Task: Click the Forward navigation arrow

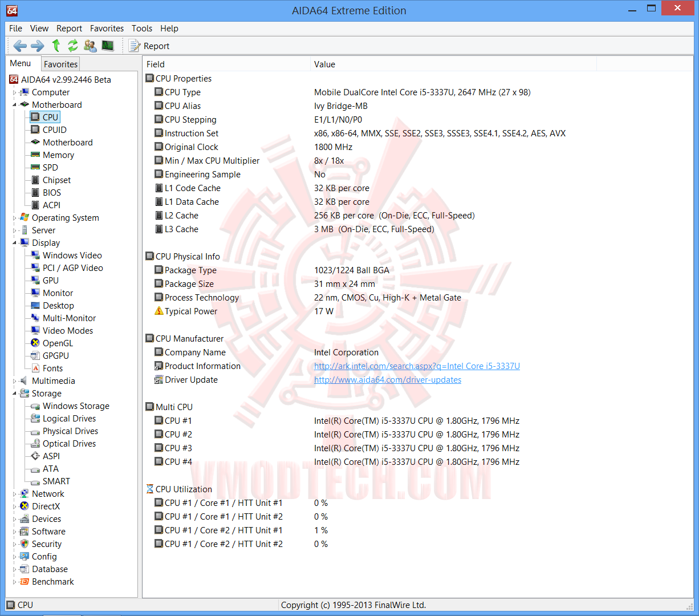Action: coord(38,46)
